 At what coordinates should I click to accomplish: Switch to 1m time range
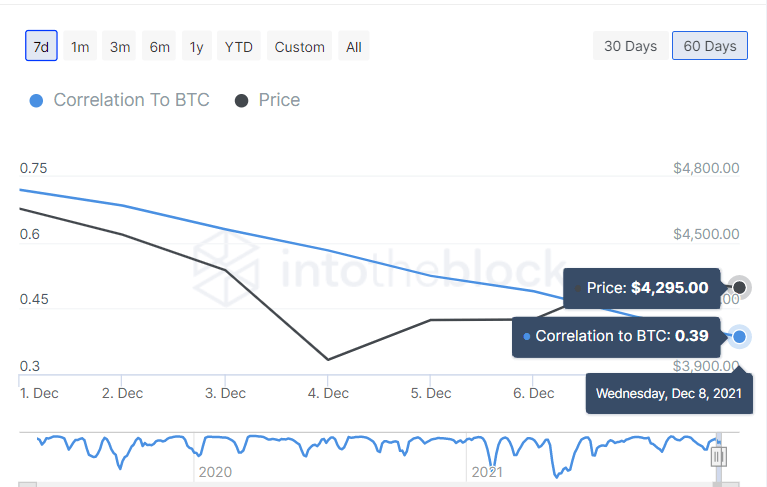[x=80, y=46]
